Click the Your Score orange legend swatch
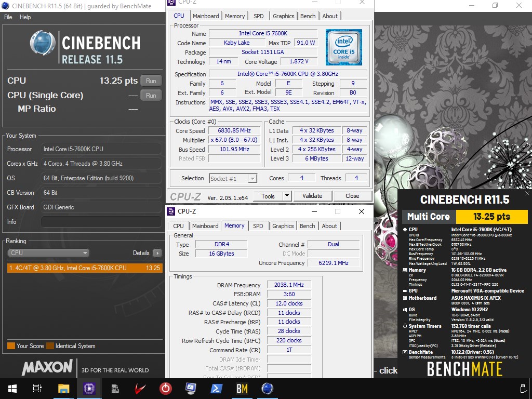 click(x=11, y=346)
